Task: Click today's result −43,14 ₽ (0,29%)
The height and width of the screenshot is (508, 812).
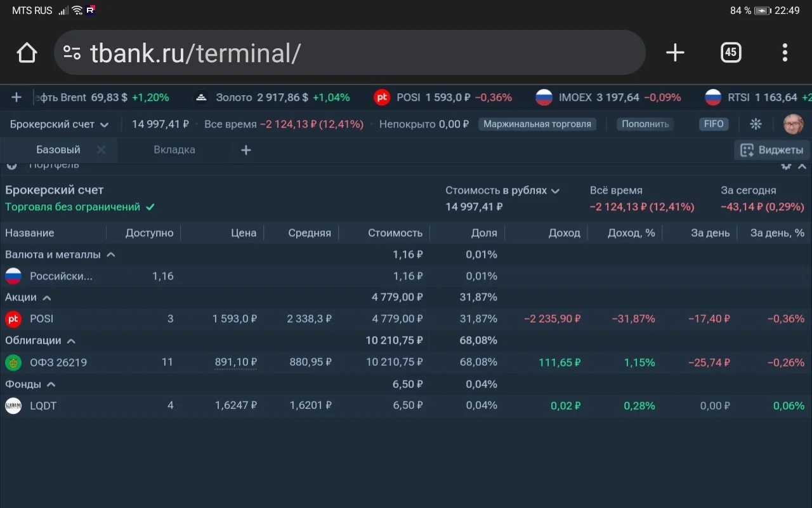Action: point(763,207)
